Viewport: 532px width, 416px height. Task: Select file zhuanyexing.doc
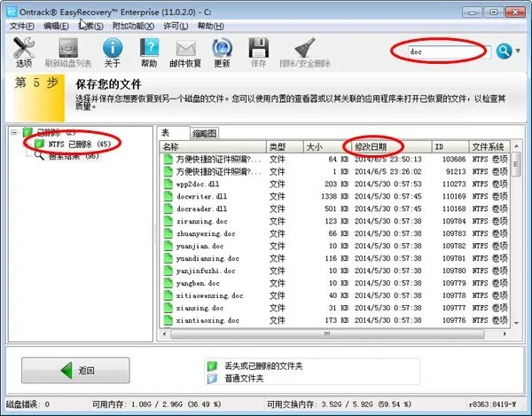tap(206, 234)
